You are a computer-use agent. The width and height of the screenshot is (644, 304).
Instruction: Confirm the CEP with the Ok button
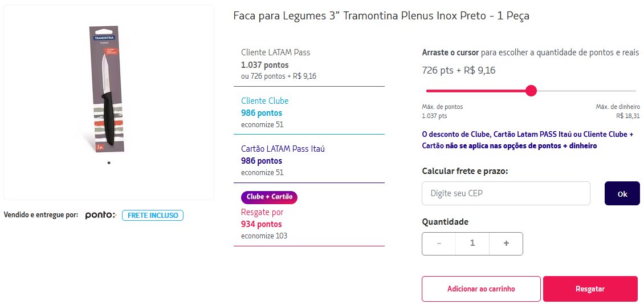(x=622, y=193)
